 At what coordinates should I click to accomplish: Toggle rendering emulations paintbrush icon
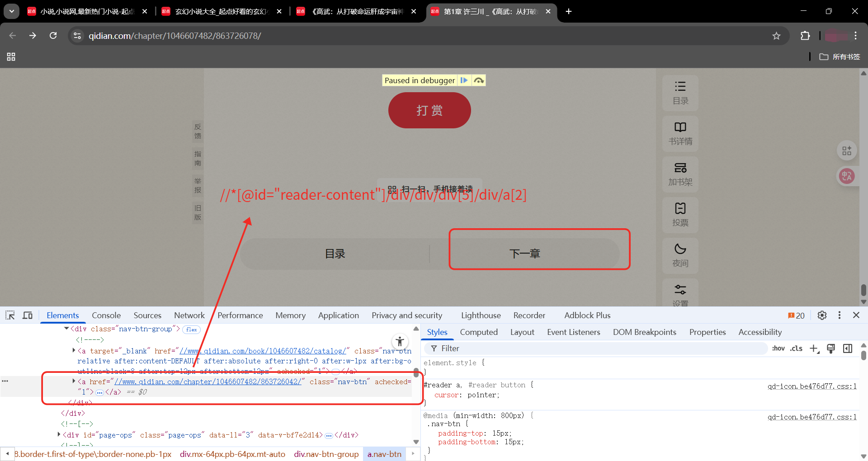[831, 348]
